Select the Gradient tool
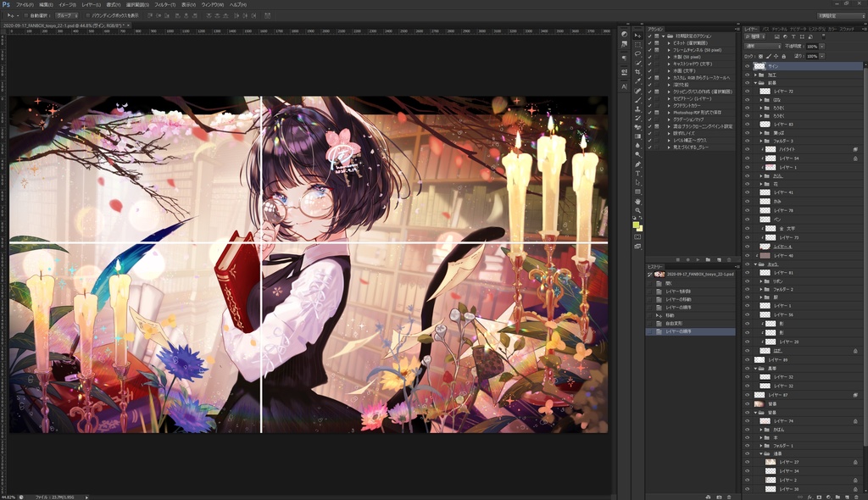This screenshot has height=500, width=868. tap(637, 136)
